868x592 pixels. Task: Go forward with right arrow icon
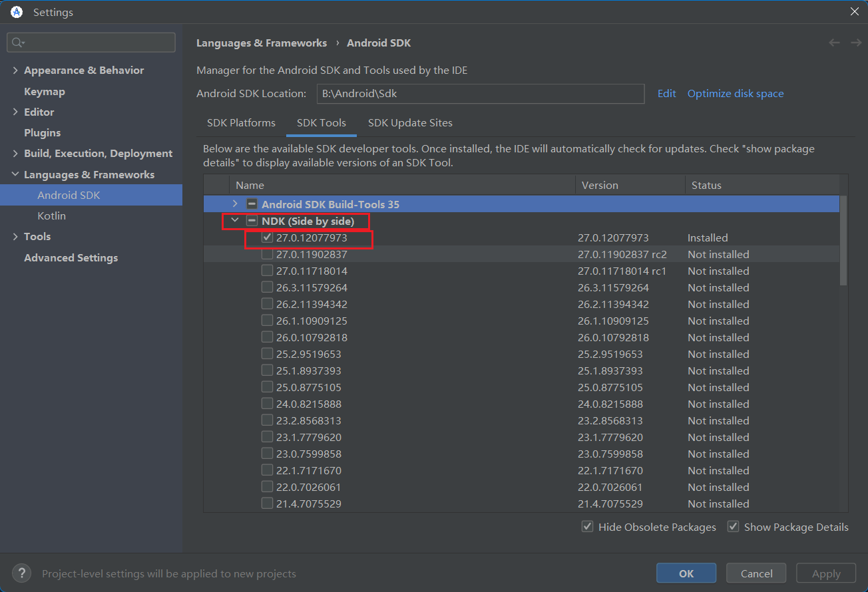point(856,43)
